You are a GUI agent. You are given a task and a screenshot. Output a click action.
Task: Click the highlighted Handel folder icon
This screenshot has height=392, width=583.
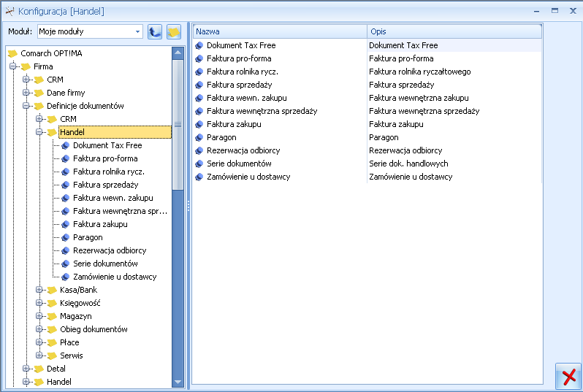click(52, 132)
